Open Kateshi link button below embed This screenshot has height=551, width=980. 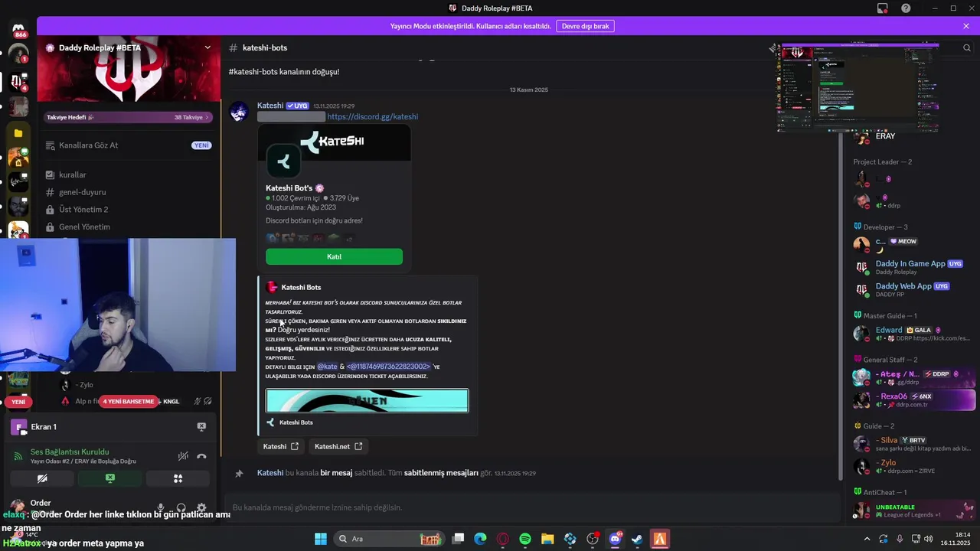coord(281,446)
